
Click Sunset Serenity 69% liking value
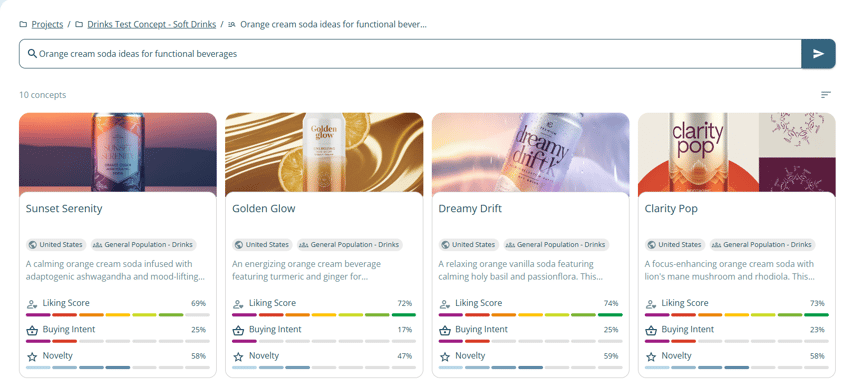pos(198,303)
